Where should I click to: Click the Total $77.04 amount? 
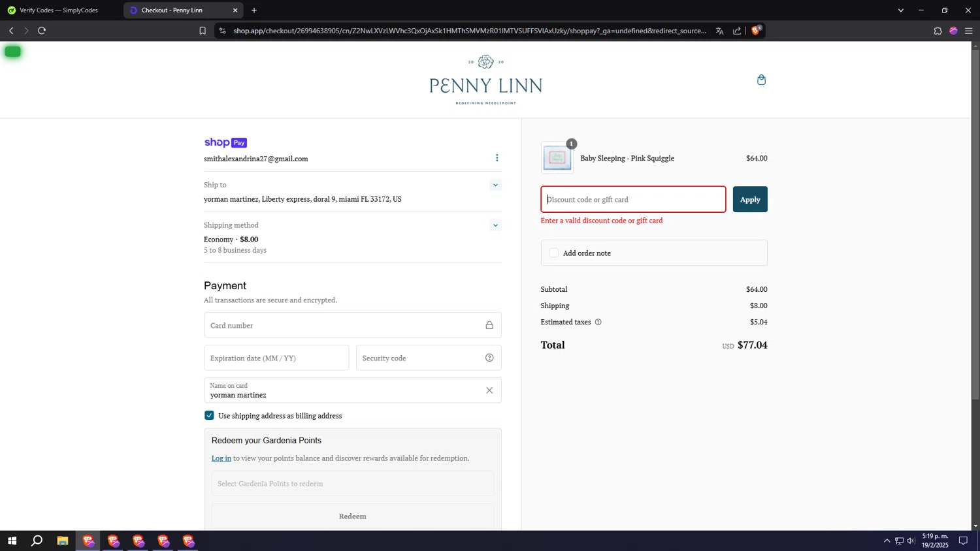coord(752,345)
